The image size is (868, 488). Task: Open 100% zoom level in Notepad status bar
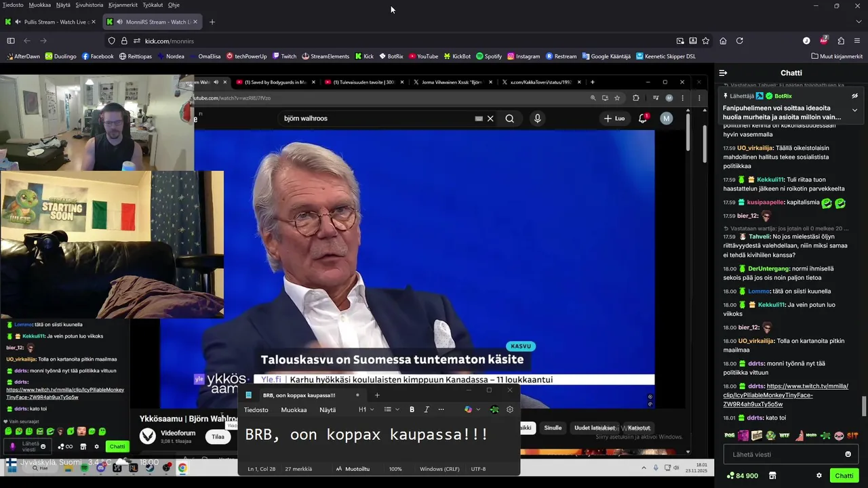click(395, 469)
